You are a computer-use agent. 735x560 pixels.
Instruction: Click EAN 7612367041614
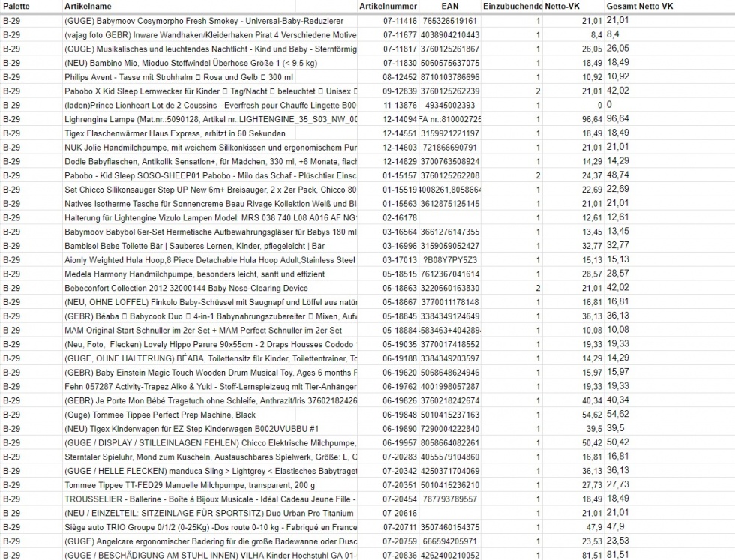click(x=450, y=274)
